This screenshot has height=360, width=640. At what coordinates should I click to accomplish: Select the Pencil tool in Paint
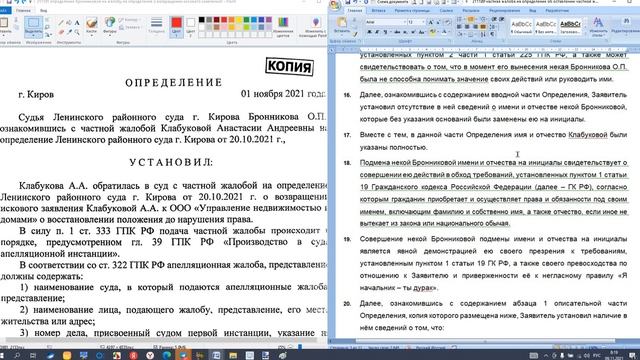(x=60, y=22)
